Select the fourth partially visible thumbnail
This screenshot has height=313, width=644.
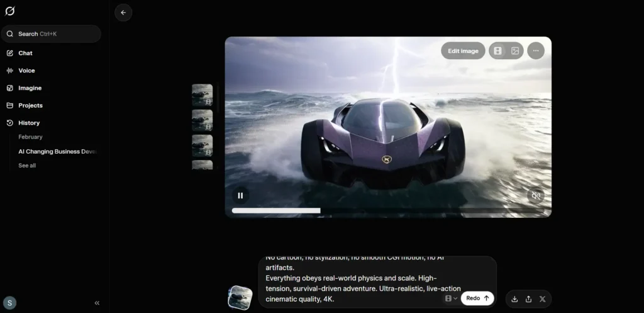[x=202, y=165]
